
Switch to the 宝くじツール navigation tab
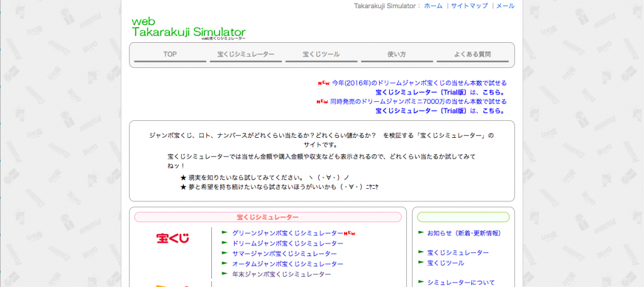321,55
